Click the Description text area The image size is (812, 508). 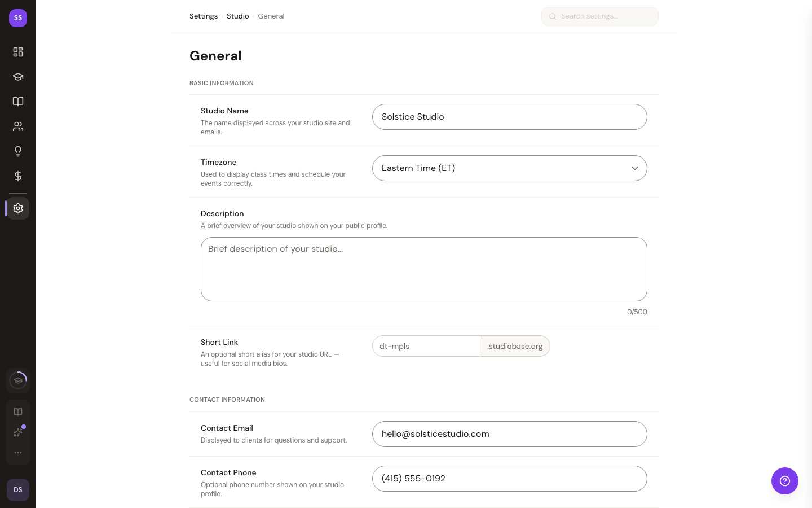click(x=423, y=269)
